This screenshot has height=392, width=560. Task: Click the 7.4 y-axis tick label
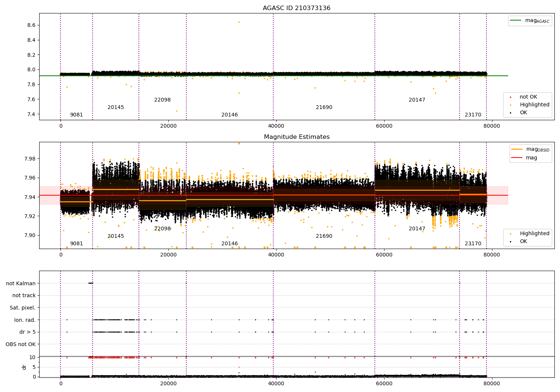(31, 114)
